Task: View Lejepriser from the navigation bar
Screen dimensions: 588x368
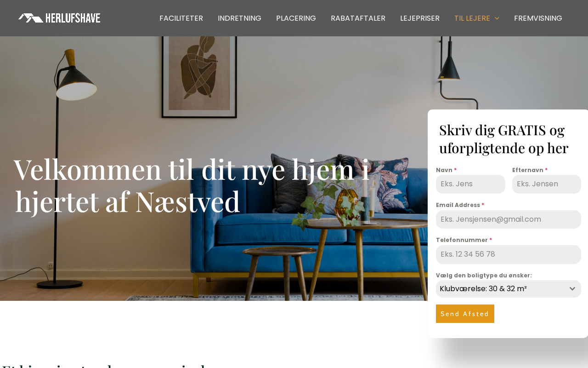Action: [x=420, y=18]
